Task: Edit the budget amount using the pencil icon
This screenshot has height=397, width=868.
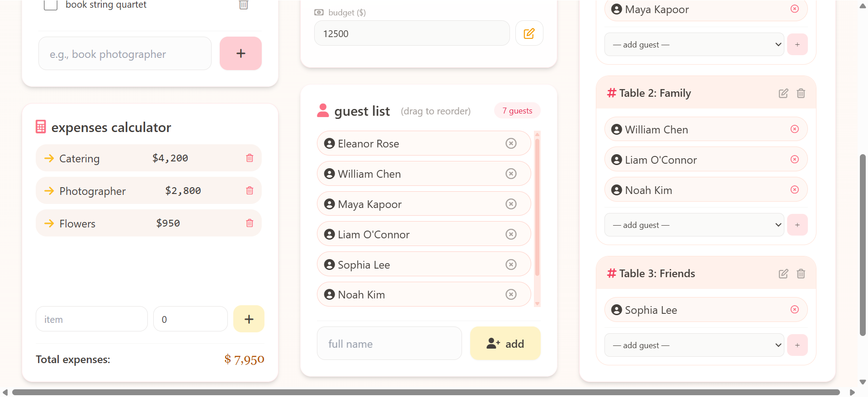Action: point(529,33)
